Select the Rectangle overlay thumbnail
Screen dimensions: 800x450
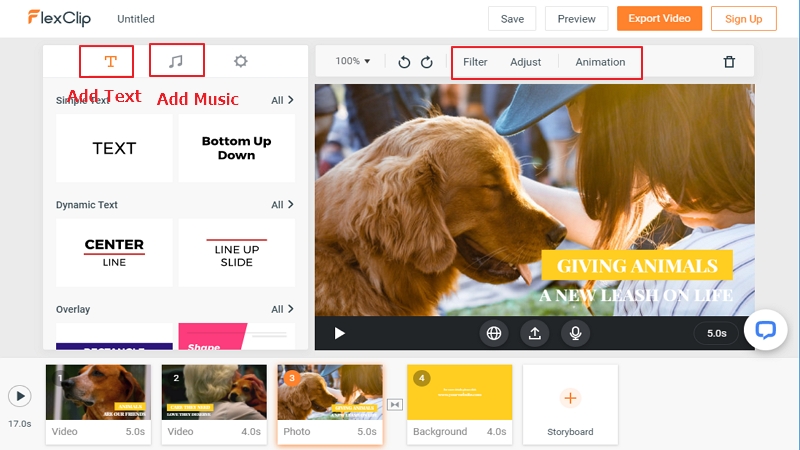114,337
